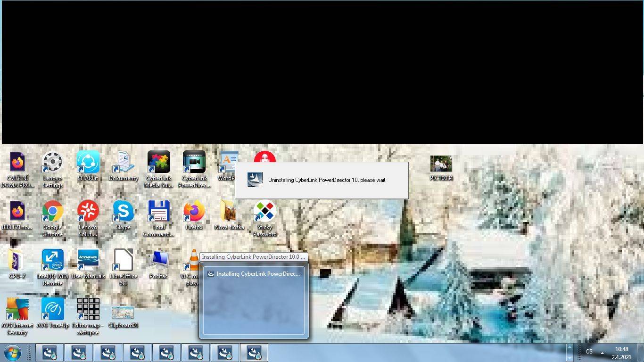Viewport: 644px width, 362px height.
Task: Open the clock showing 10:48
Action: [x=621, y=353]
